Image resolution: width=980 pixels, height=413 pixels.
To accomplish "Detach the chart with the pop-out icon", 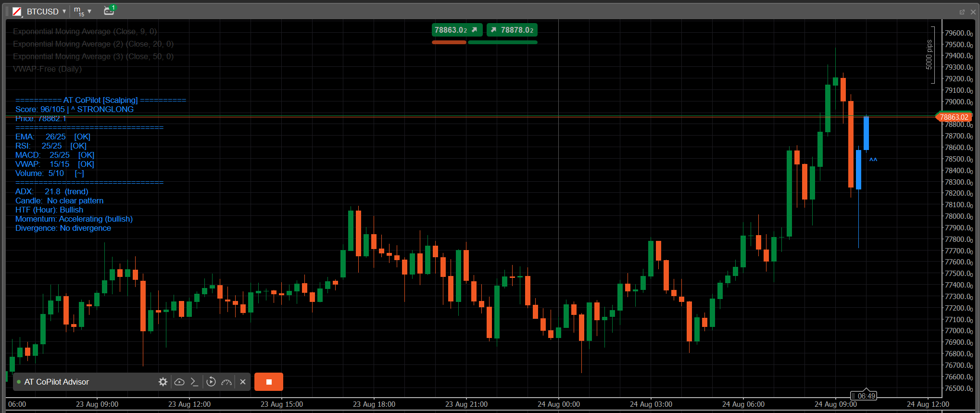I will click(962, 12).
